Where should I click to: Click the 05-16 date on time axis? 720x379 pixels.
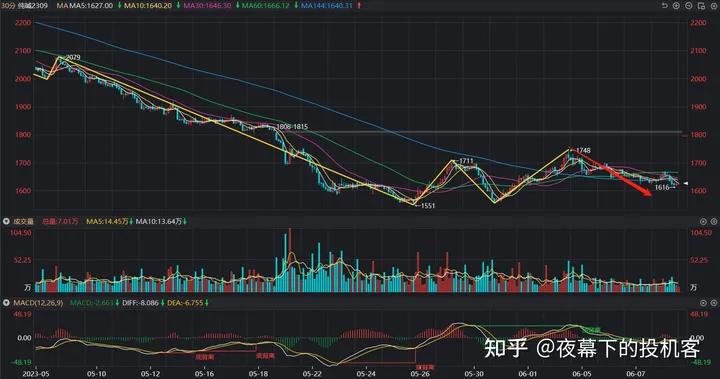(x=204, y=374)
